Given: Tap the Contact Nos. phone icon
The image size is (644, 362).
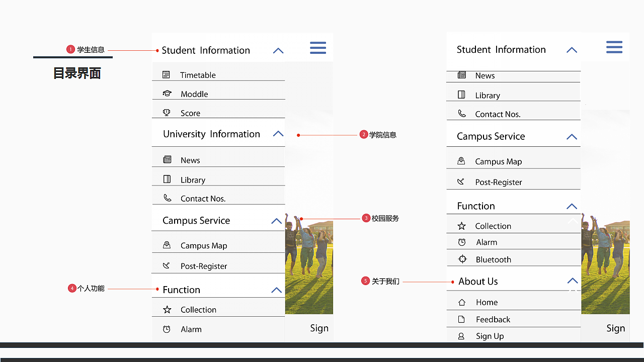Looking at the screenshot, I should pyautogui.click(x=167, y=198).
